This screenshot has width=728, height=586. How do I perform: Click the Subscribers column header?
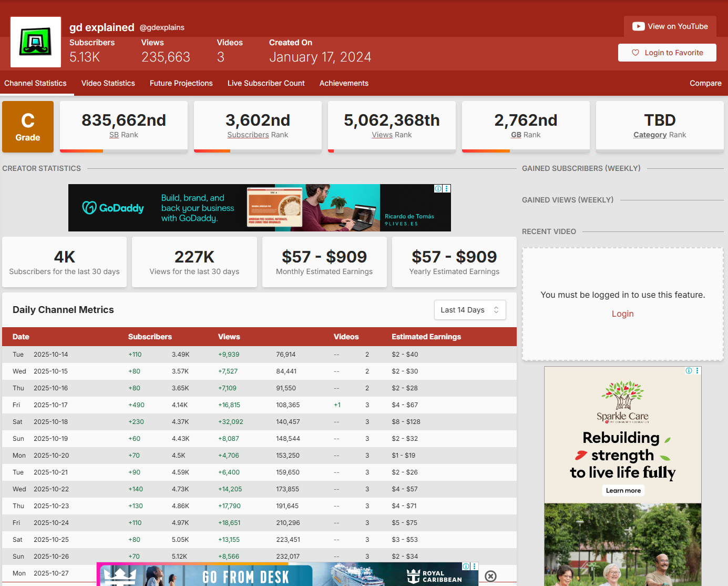pos(150,337)
